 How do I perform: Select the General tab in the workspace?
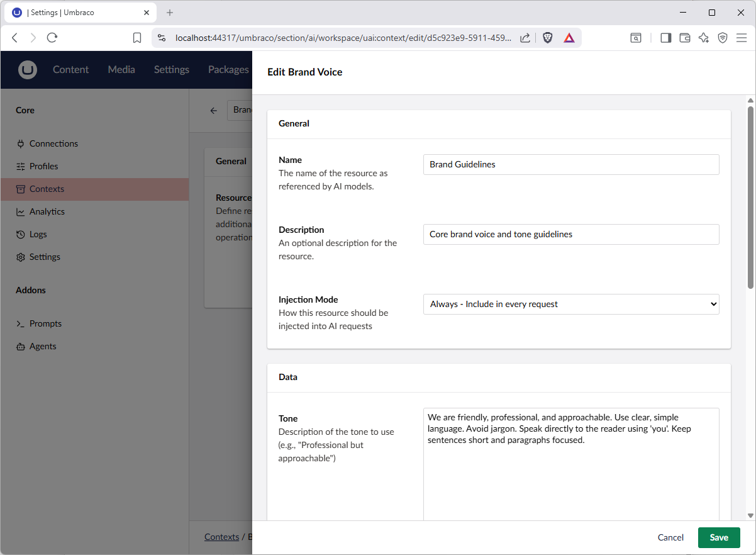[x=230, y=161]
